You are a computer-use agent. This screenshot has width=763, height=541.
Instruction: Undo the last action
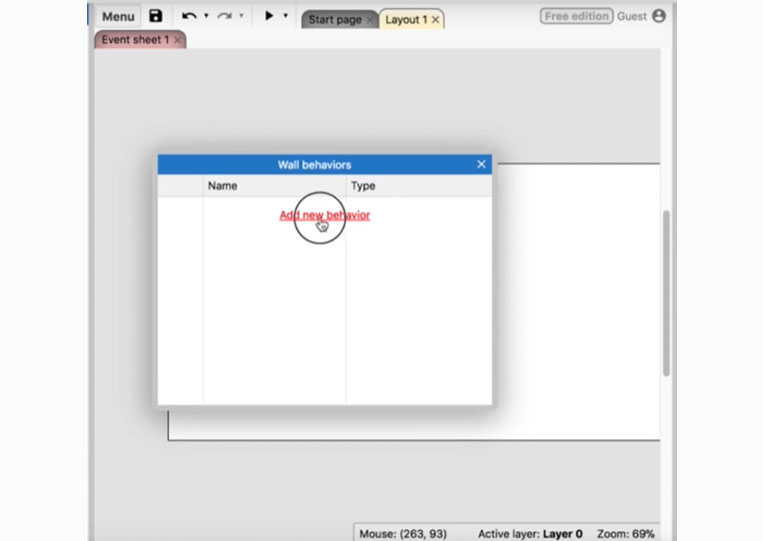pyautogui.click(x=189, y=16)
